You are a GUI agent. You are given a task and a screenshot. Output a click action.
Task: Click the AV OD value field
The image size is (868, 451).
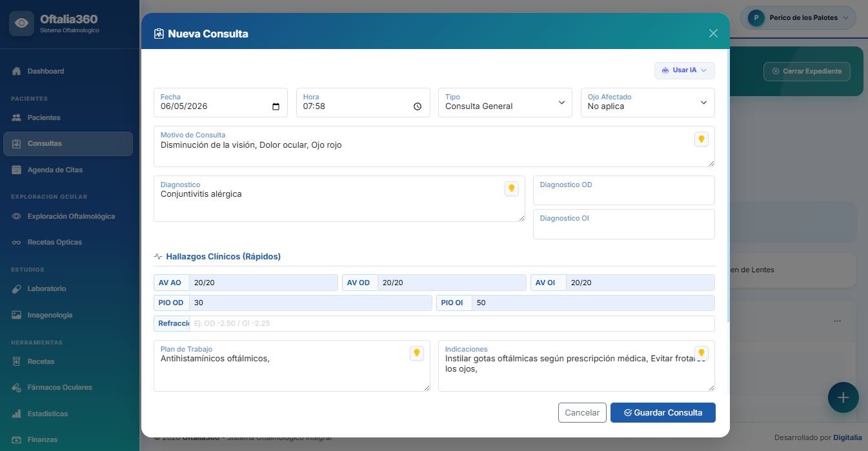[x=452, y=283]
